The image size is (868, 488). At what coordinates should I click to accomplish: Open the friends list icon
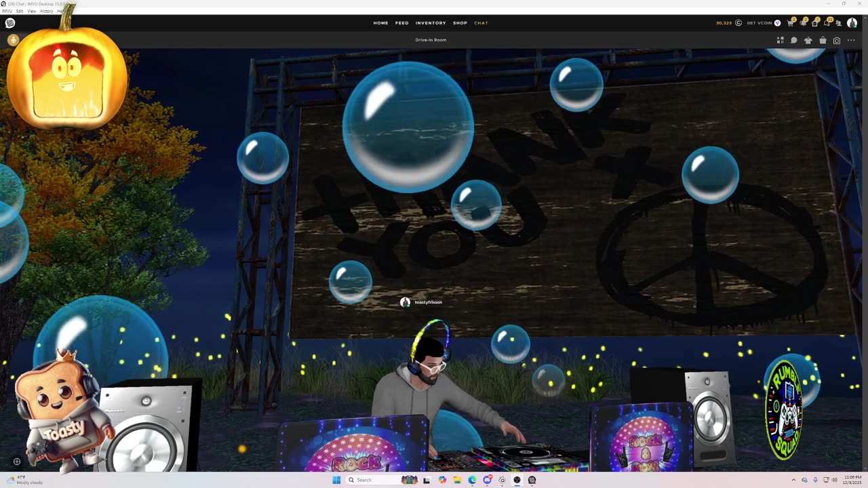point(839,23)
